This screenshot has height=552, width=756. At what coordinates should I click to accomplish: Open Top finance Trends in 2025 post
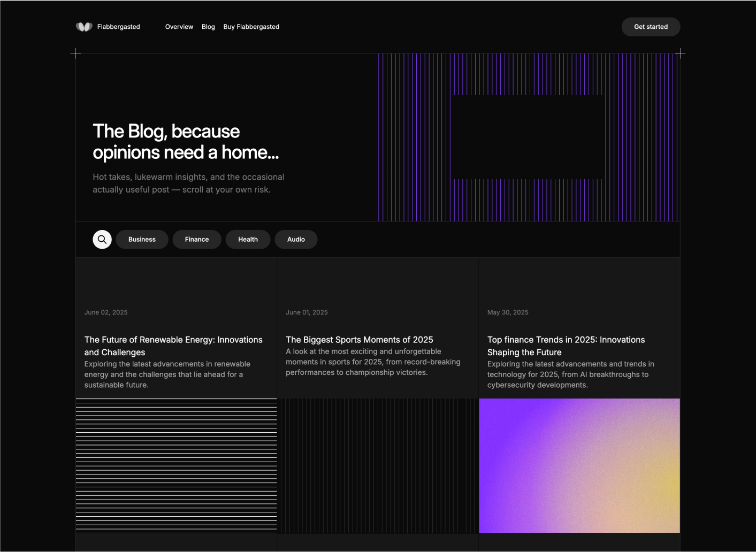pyautogui.click(x=566, y=346)
